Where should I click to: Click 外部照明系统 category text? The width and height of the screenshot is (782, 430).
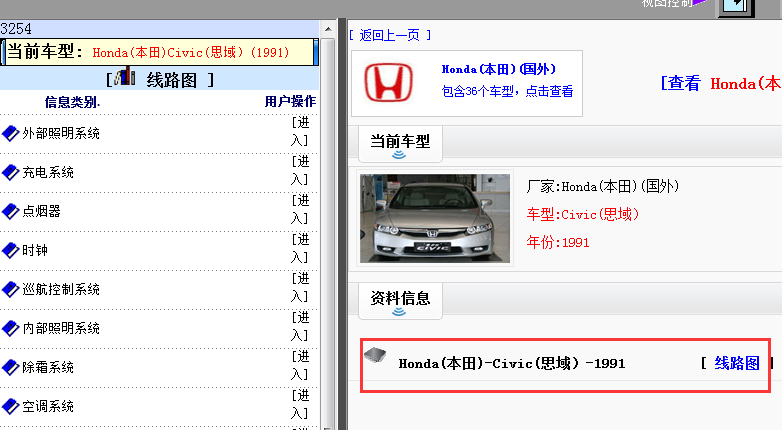[x=61, y=133]
